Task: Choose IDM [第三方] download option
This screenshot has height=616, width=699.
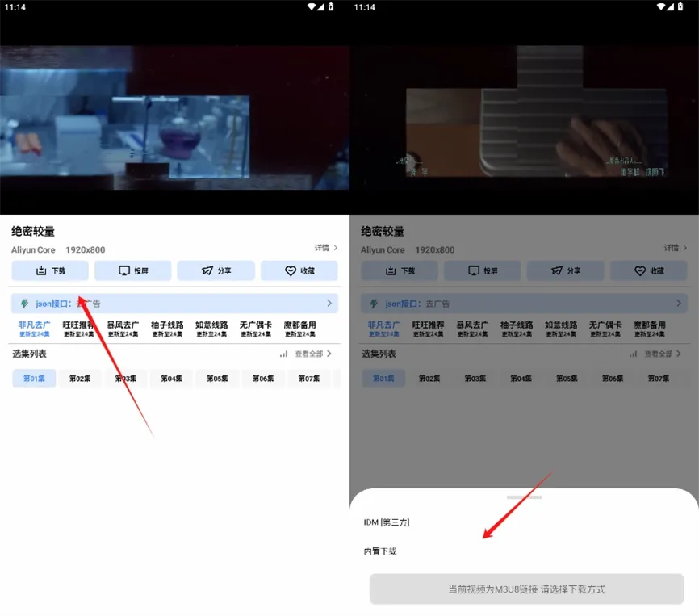Action: coord(387,522)
